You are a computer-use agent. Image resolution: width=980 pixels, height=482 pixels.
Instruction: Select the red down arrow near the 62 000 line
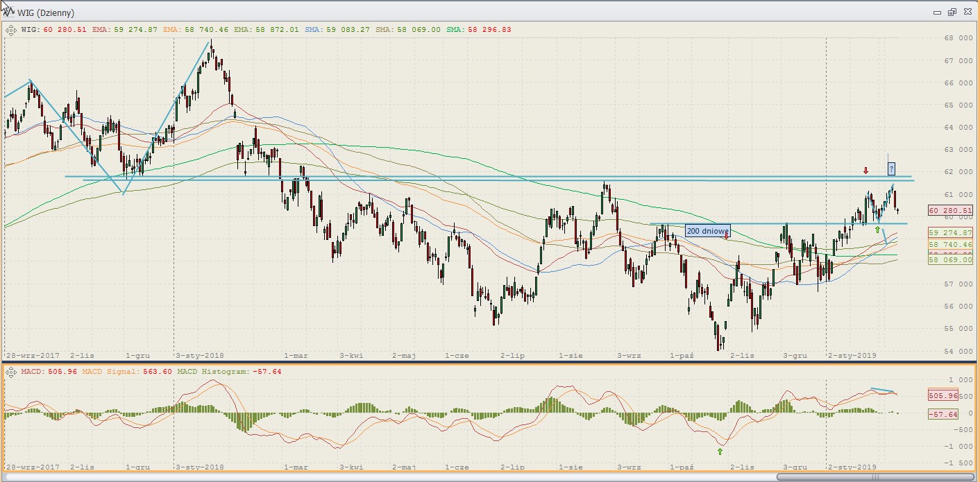pyautogui.click(x=865, y=171)
